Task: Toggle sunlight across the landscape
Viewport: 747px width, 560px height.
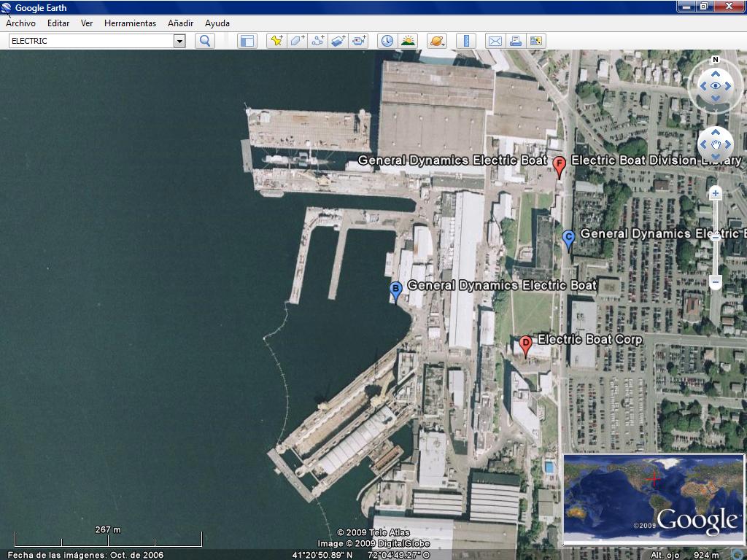Action: click(408, 41)
